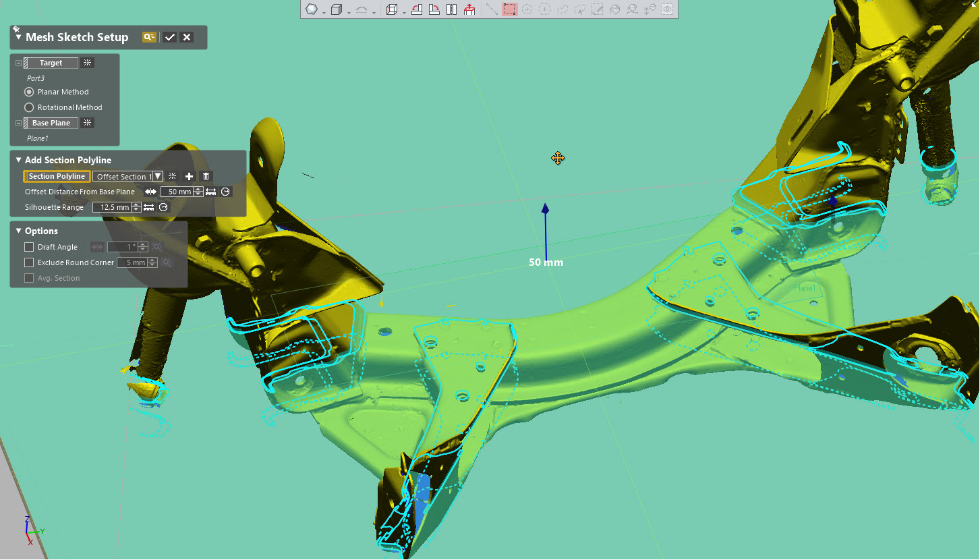Select the flood fill bucket selection icon
The height and width of the screenshot is (560, 980).
[x=614, y=9]
